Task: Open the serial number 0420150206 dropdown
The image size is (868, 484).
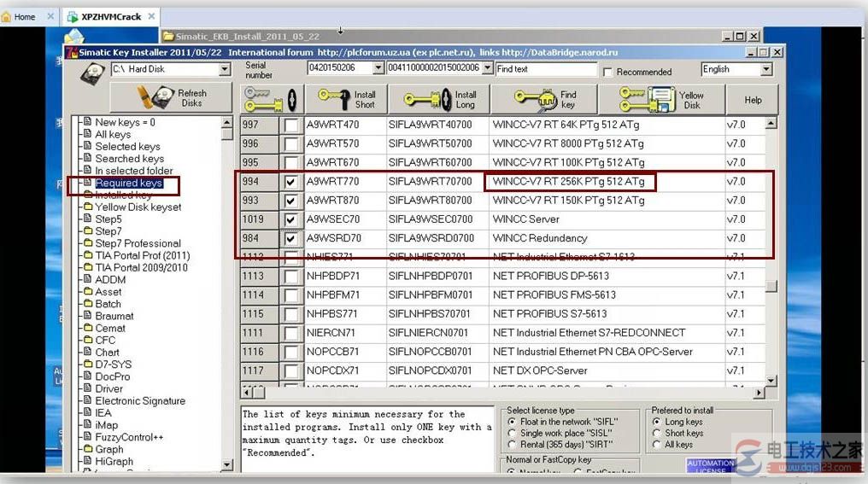Action: click(x=378, y=68)
